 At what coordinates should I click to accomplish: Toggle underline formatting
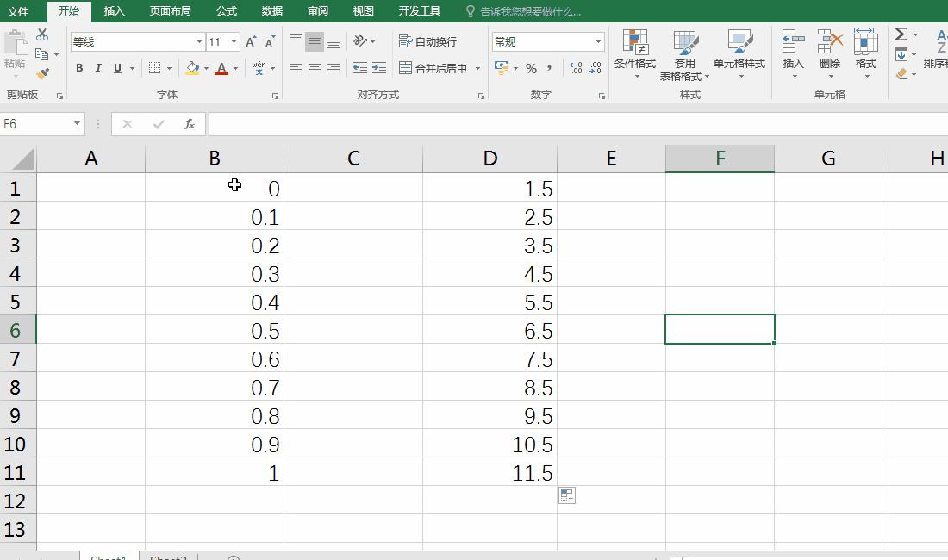coord(114,67)
